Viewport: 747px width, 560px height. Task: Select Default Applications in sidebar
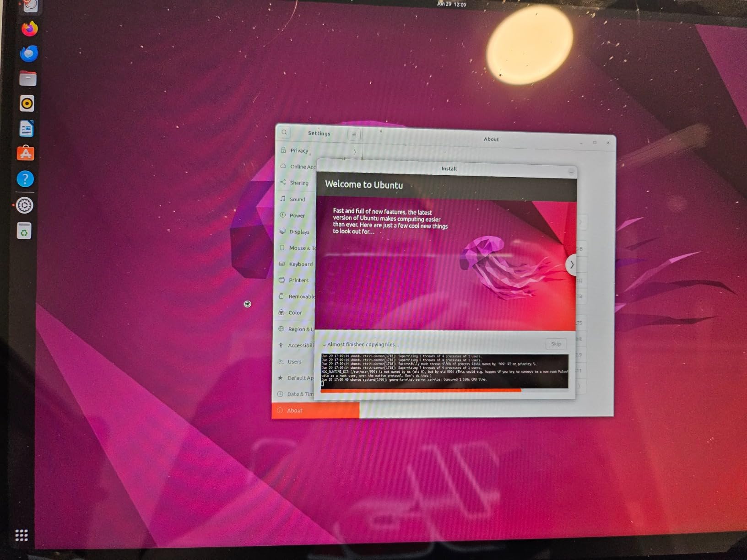(294, 378)
